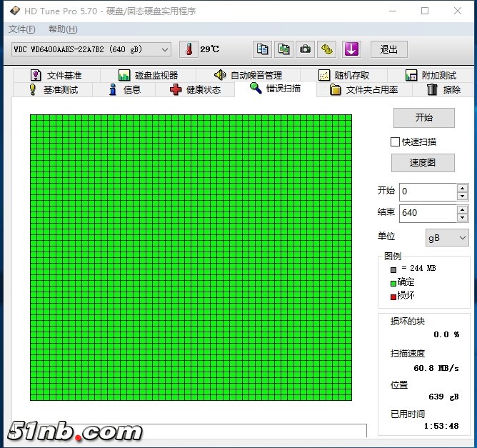Expand the WDC drive selection dropdown

point(165,49)
